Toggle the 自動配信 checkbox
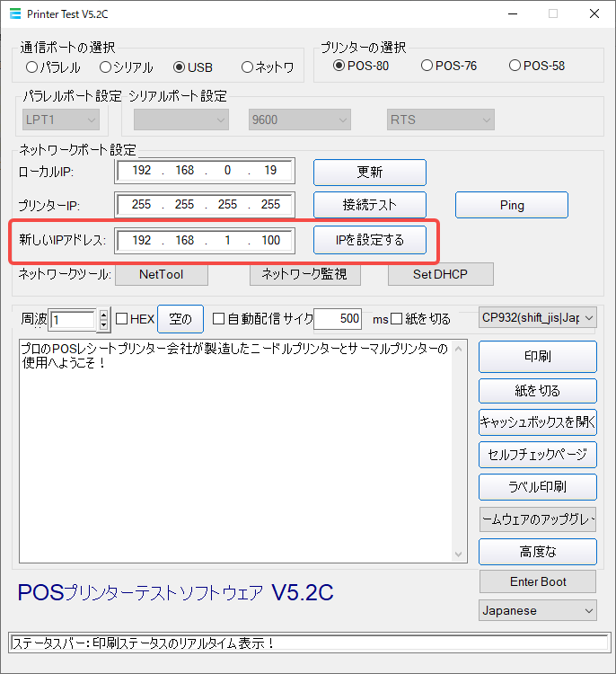 [x=218, y=319]
